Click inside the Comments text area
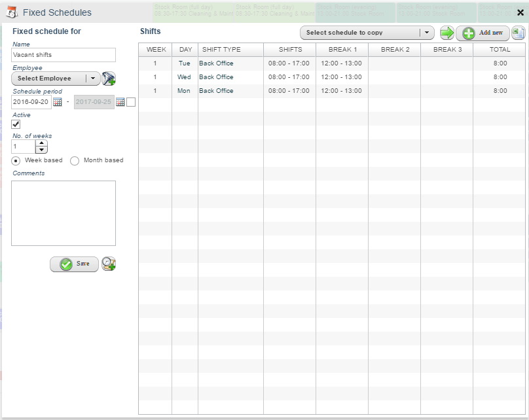Screen dimensions: 529x420 [64, 213]
